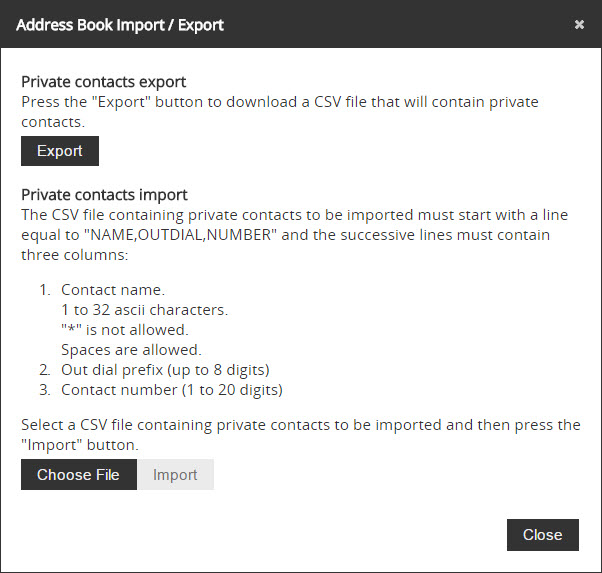The width and height of the screenshot is (602, 573).
Task: Close the dialog using the X icon
Action: click(x=579, y=24)
